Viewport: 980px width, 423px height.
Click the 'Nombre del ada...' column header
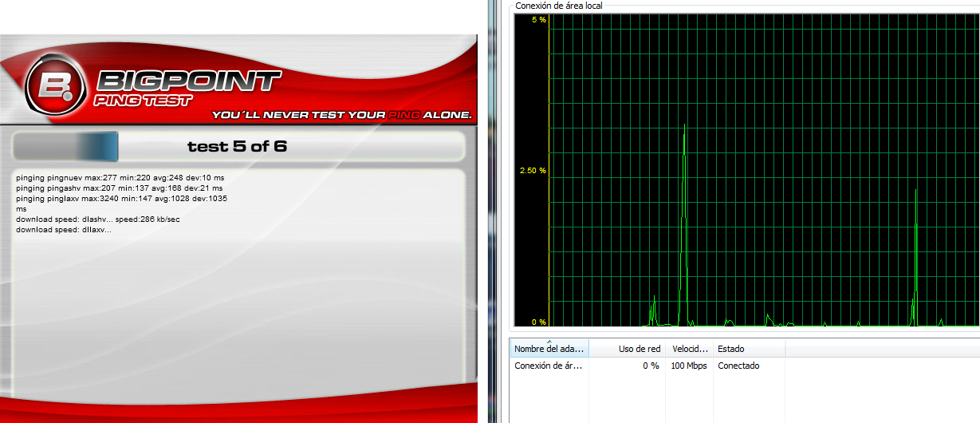549,349
